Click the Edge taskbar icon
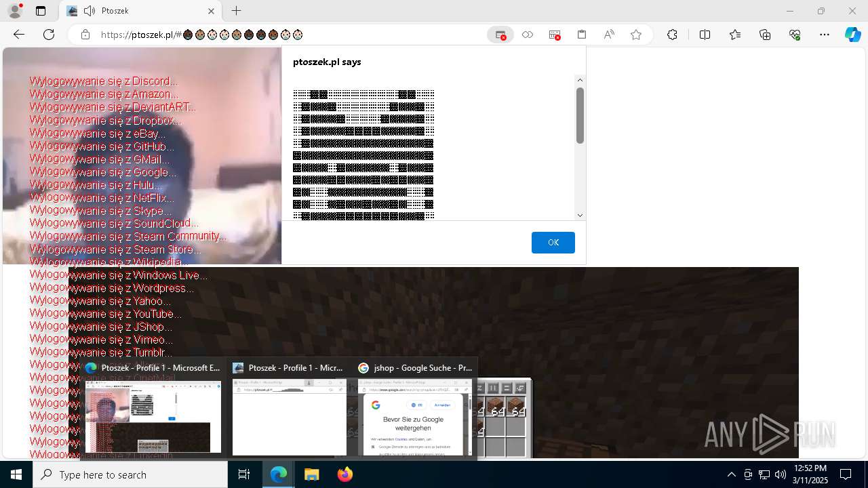 coord(279,474)
